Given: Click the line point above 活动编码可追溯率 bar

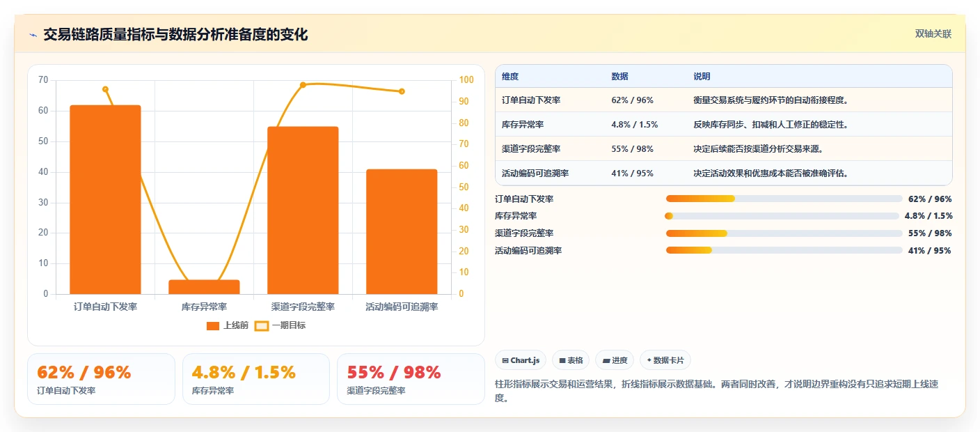Looking at the screenshot, I should coord(402,91).
